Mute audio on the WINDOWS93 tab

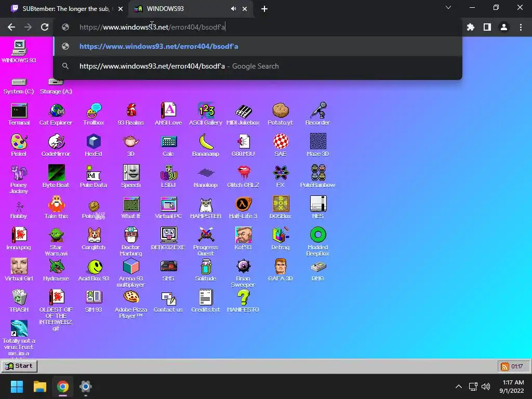coord(233,9)
